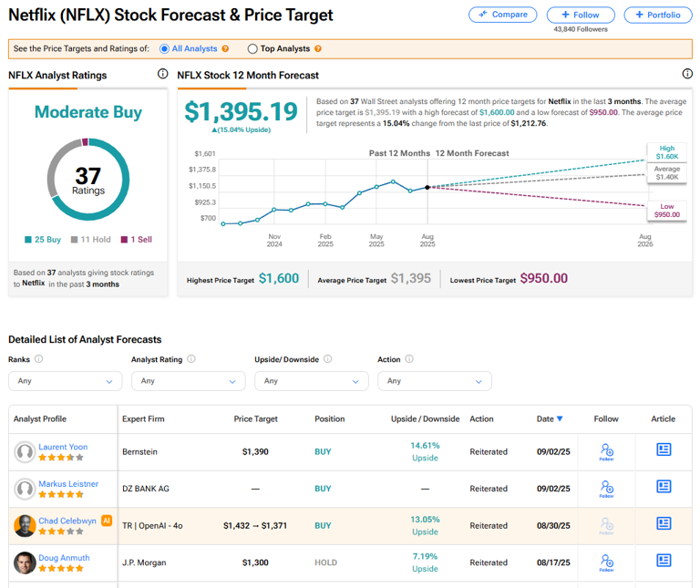This screenshot has height=588, width=700.
Task: Click Markus Leistner's star rating
Action: point(61,495)
